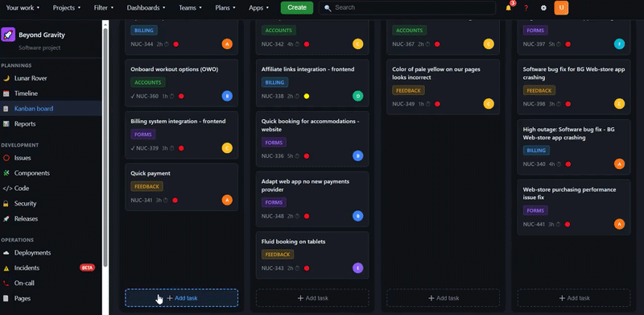The image size is (644, 315).
Task: Open the Your work dropdown
Action: tap(23, 8)
